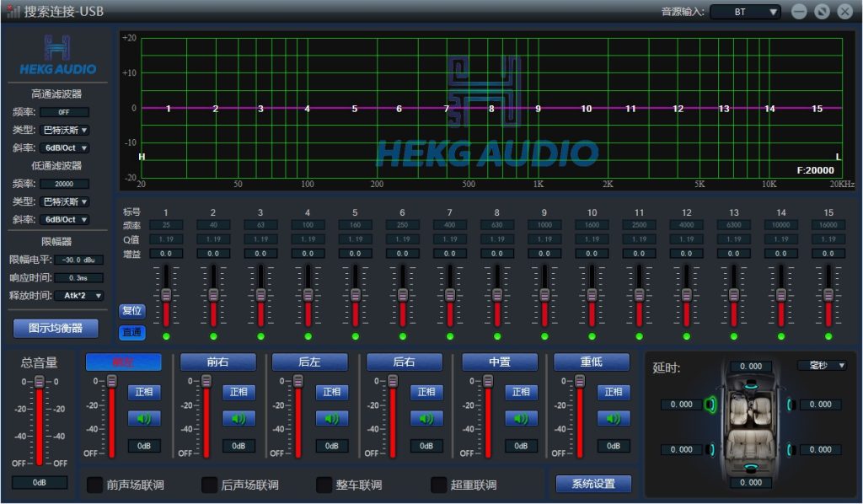Click front center delay 0.000 field
The height and width of the screenshot is (504, 863).
(x=751, y=367)
